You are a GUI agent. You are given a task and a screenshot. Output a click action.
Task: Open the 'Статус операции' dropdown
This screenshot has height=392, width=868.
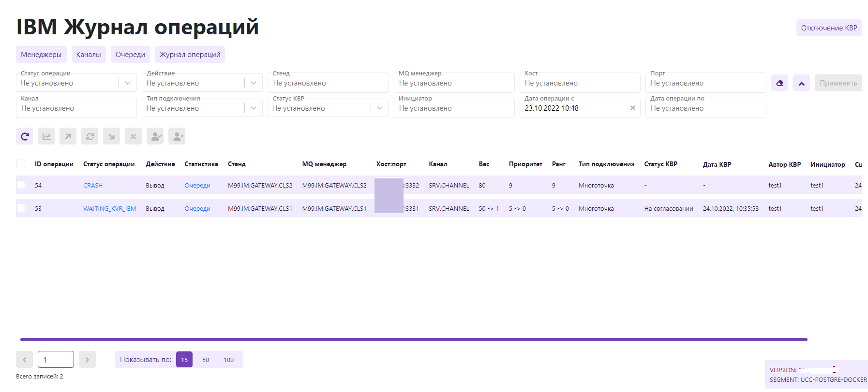click(127, 83)
